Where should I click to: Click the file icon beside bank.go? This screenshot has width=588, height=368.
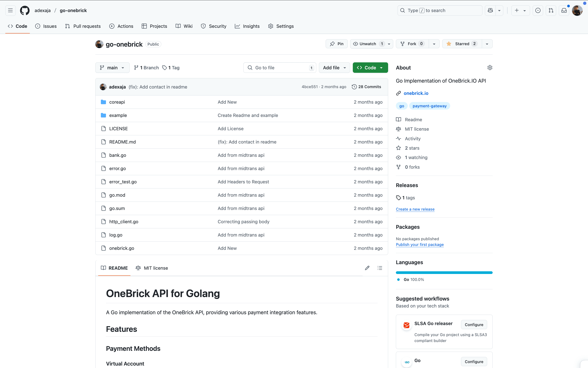click(x=104, y=155)
